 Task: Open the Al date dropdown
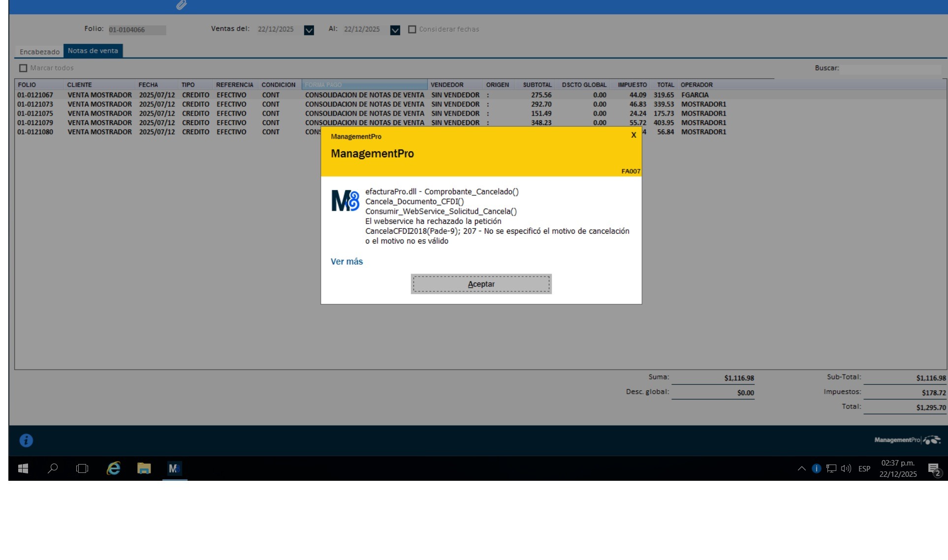click(x=395, y=30)
